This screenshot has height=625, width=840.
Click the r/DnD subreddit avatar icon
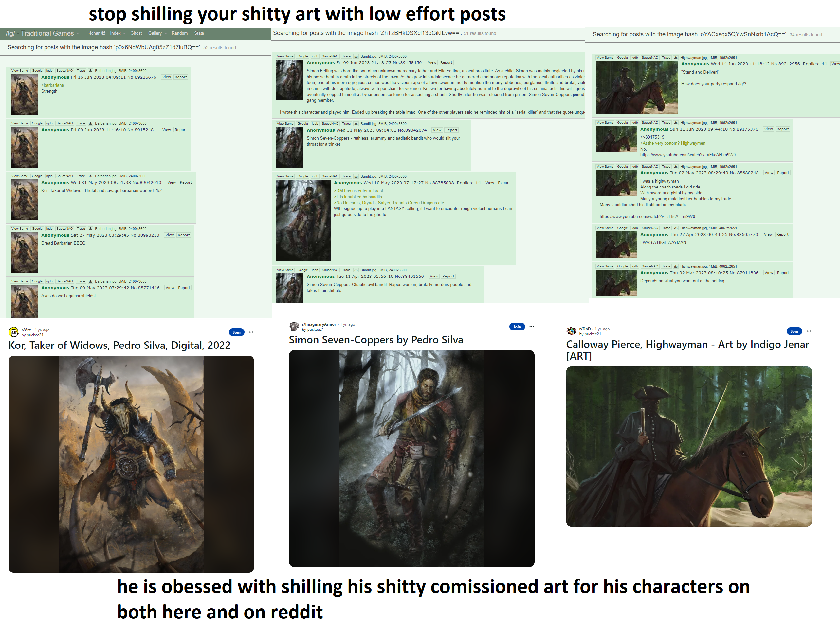[x=571, y=331]
